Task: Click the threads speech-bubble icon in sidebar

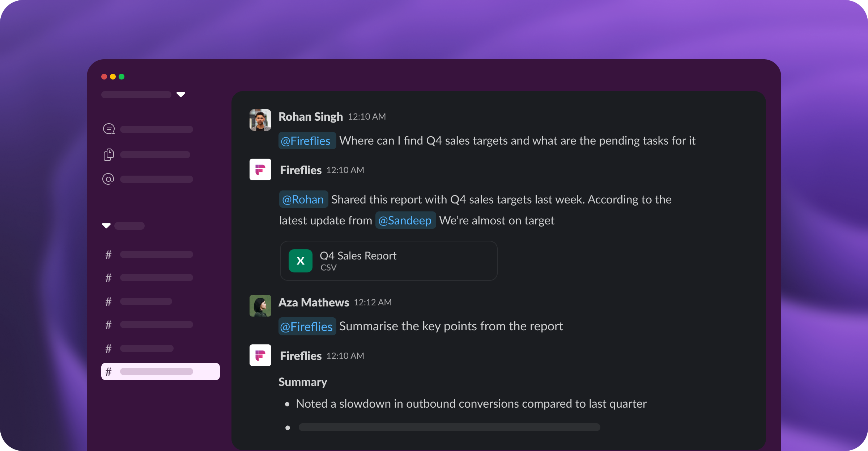Action: click(x=109, y=129)
